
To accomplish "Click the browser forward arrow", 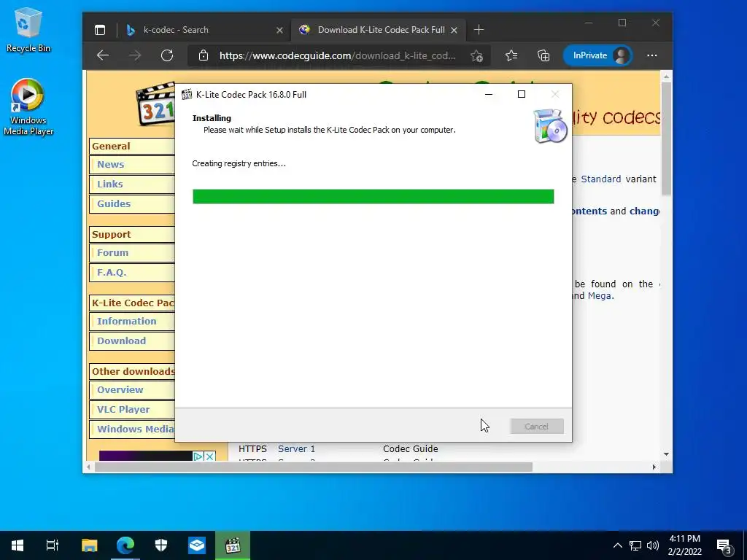I will click(x=135, y=55).
